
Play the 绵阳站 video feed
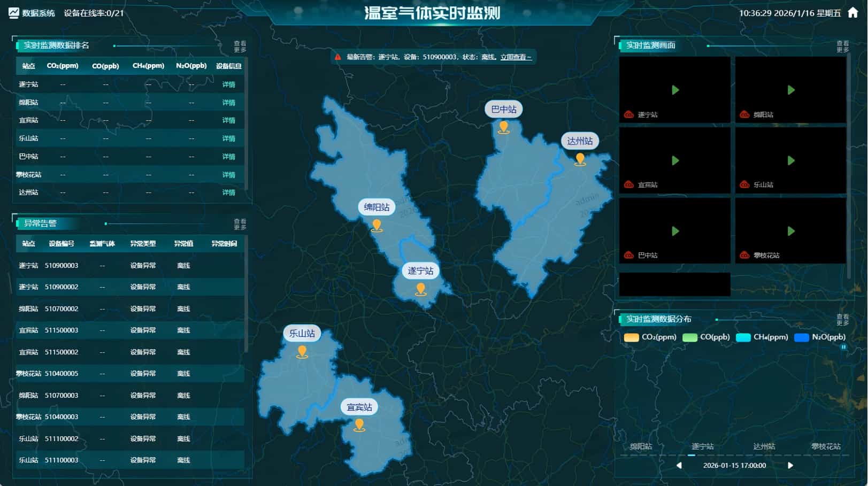tap(790, 91)
